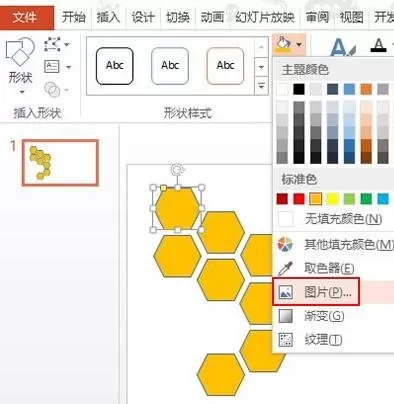The height and width of the screenshot is (404, 394).
Task: Pick the highlighted orange standard color
Action: [x=316, y=199]
